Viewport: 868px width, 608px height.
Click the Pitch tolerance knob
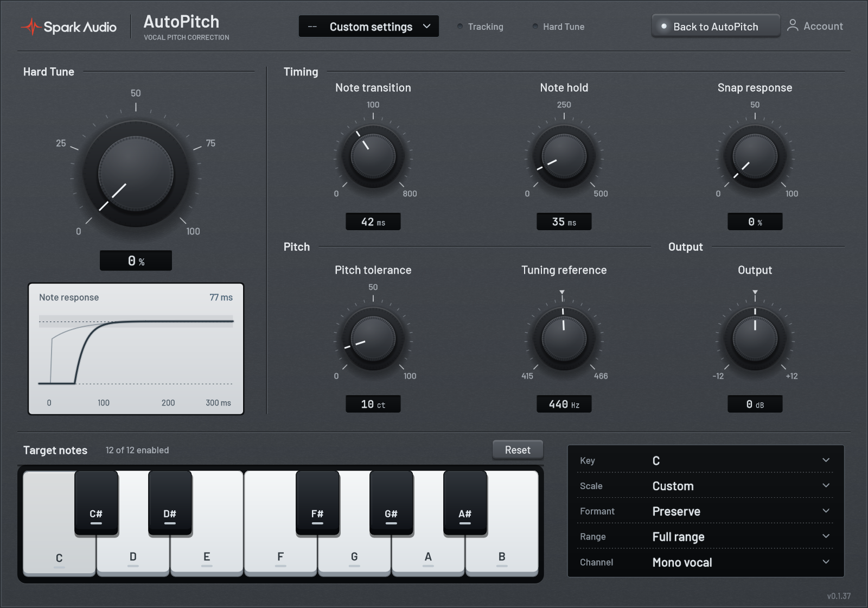[373, 339]
